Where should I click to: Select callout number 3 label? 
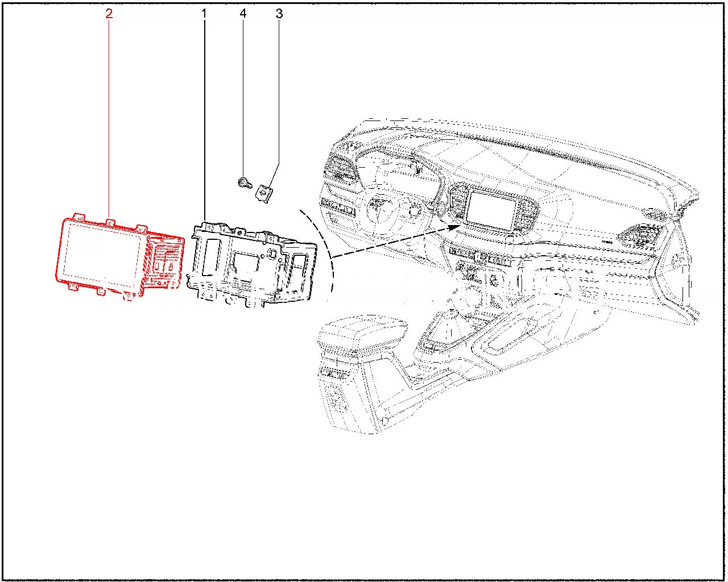(279, 14)
